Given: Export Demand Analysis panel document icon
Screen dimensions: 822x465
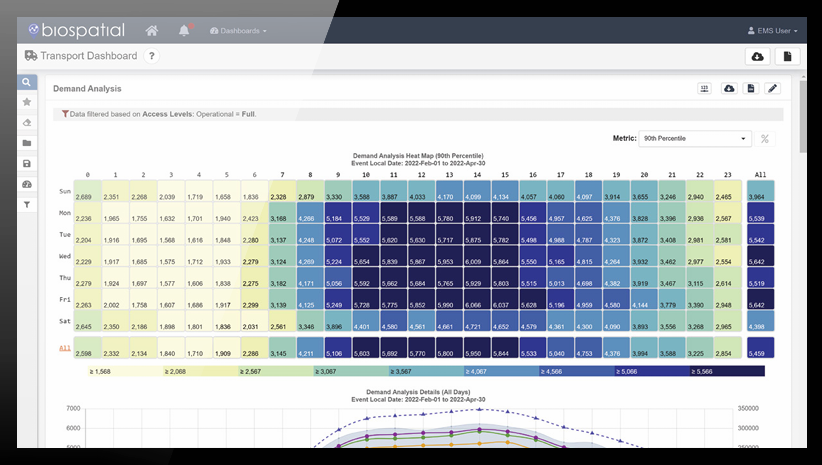Looking at the screenshot, I should [751, 89].
